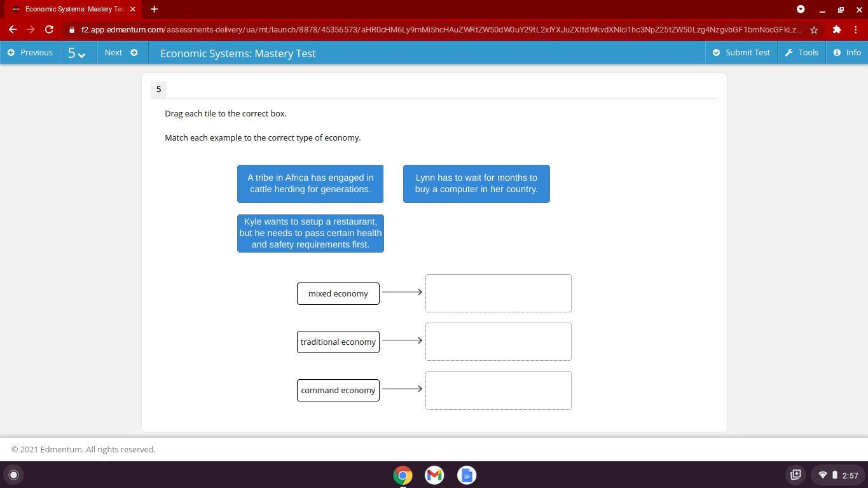This screenshot has height=488, width=868.
Task: Click the 'Match each example' prompt text
Action: click(x=263, y=137)
